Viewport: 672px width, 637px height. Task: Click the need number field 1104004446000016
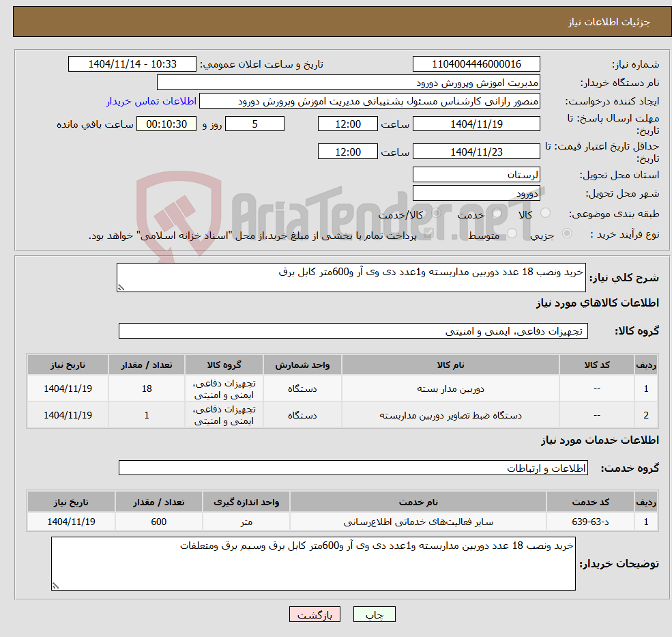click(x=476, y=64)
